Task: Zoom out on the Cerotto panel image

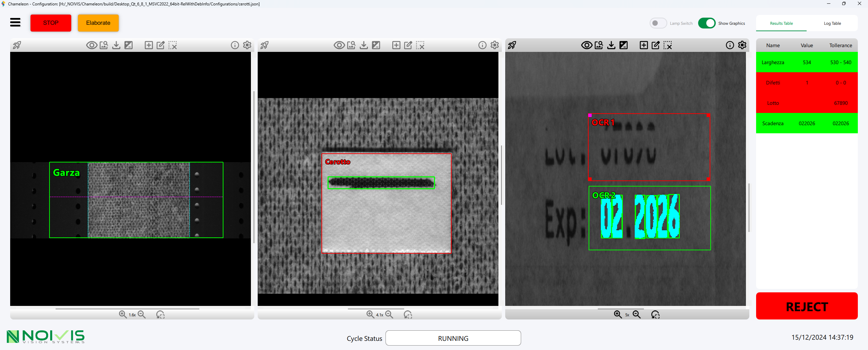Action: [x=389, y=314]
